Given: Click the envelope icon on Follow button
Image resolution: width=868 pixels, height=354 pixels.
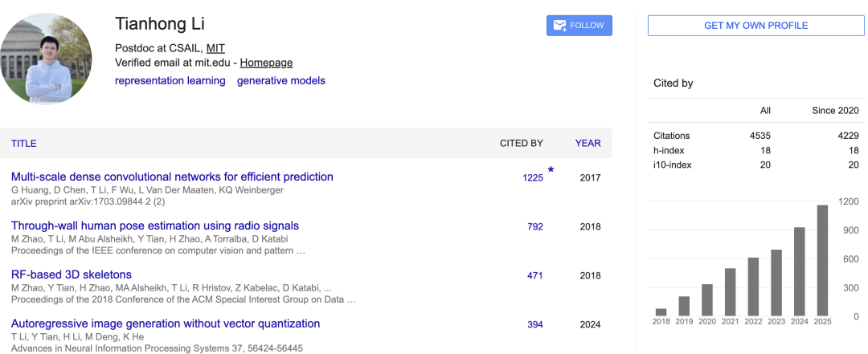Looking at the screenshot, I should (x=559, y=26).
